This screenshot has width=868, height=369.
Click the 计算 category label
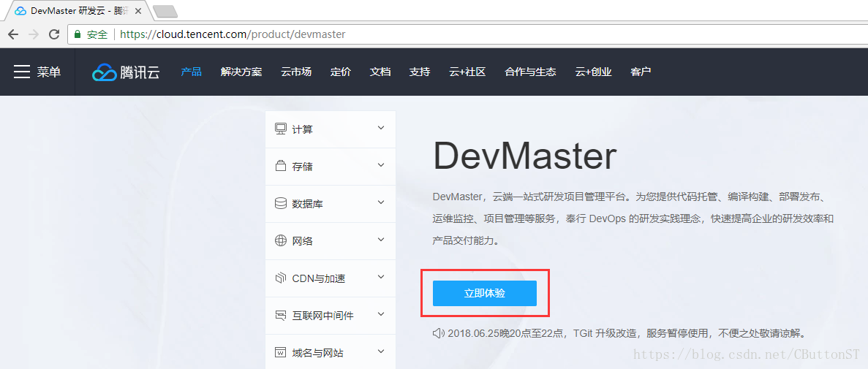tap(302, 129)
